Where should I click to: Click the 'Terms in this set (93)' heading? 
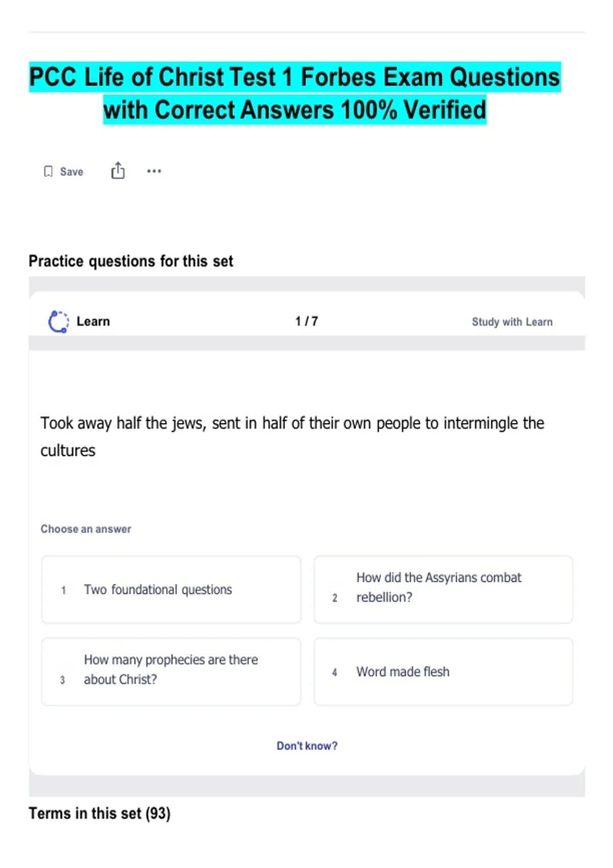[100, 813]
